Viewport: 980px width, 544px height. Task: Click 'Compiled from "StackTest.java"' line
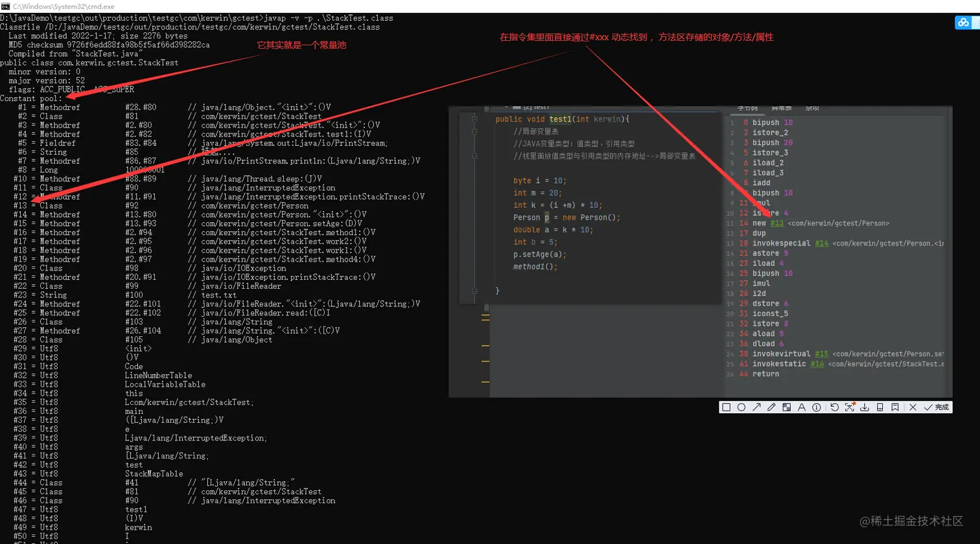(x=75, y=54)
